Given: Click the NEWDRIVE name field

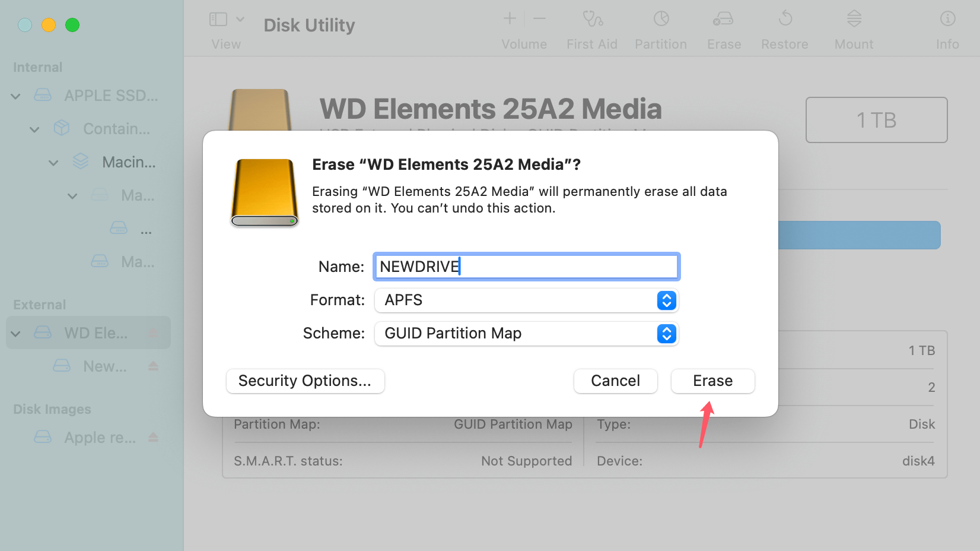Looking at the screenshot, I should [526, 266].
